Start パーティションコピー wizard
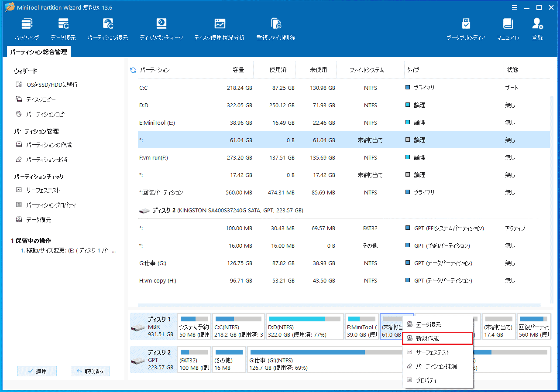Image resolution: width=560 pixels, height=392 pixels. 42,114
